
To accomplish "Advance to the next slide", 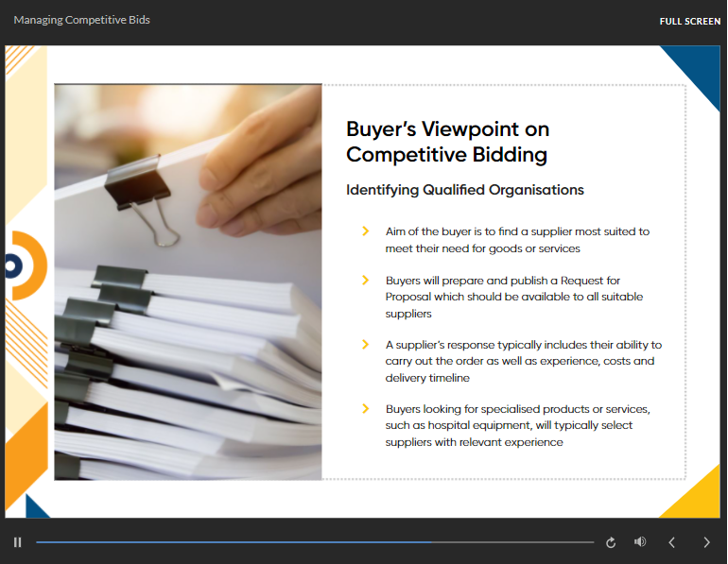I will click(x=706, y=542).
